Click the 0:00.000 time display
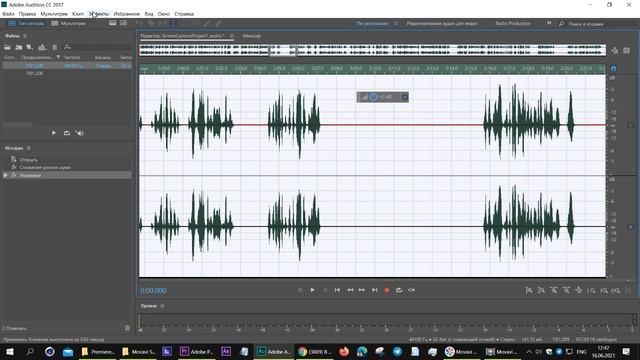Image resolution: width=640 pixels, height=360 pixels. point(153,291)
